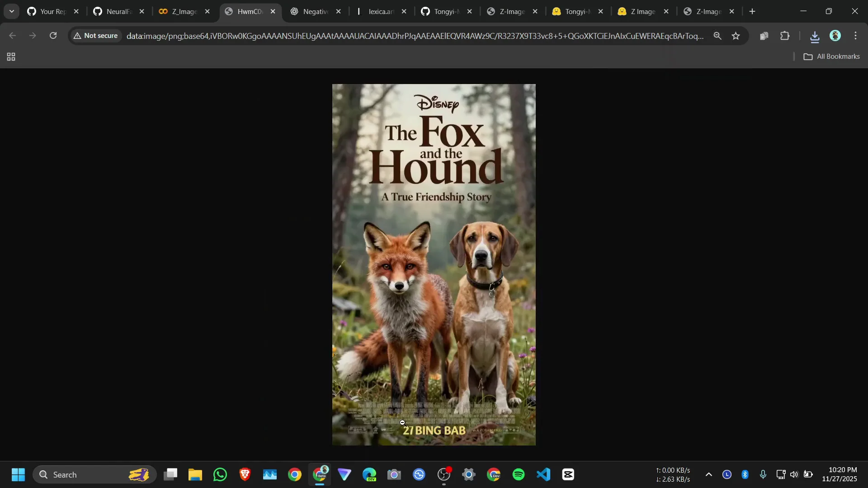Switch to the lexica.art tab
This screenshot has width=868, height=488.
pyautogui.click(x=381, y=12)
